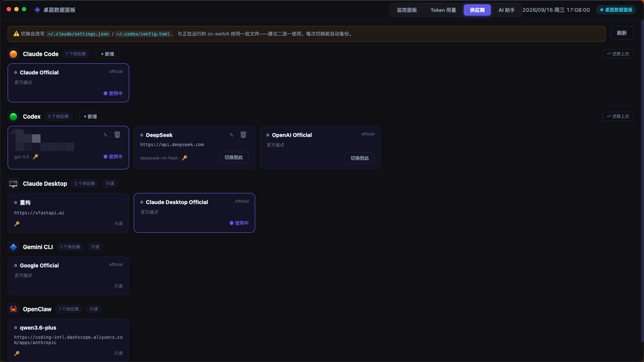The width and height of the screenshot is (644, 362).
Task: Click the https://api.deepseek.com URL text
Action: click(172, 145)
